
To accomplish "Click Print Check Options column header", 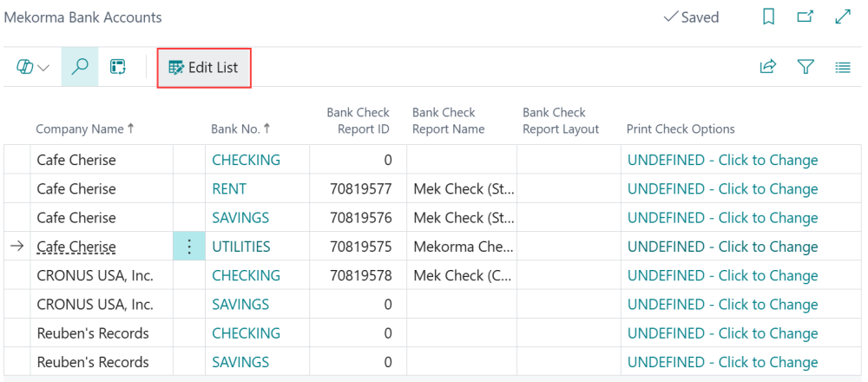I will click(681, 129).
